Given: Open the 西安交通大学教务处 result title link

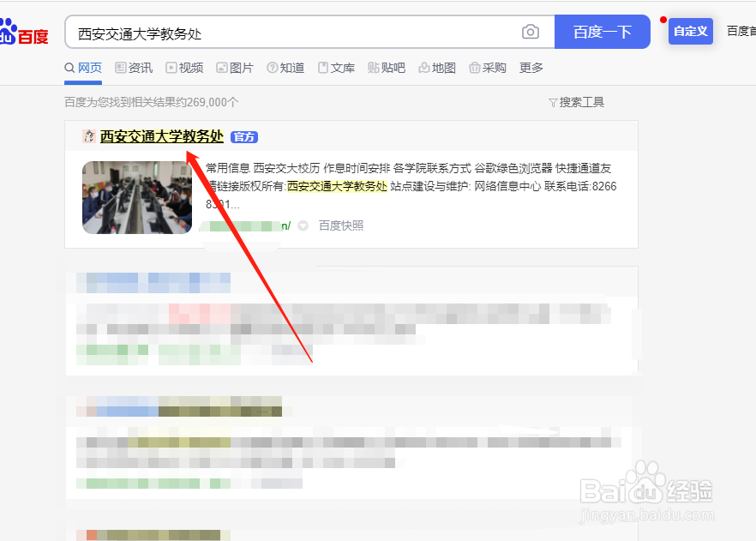Looking at the screenshot, I should (162, 136).
